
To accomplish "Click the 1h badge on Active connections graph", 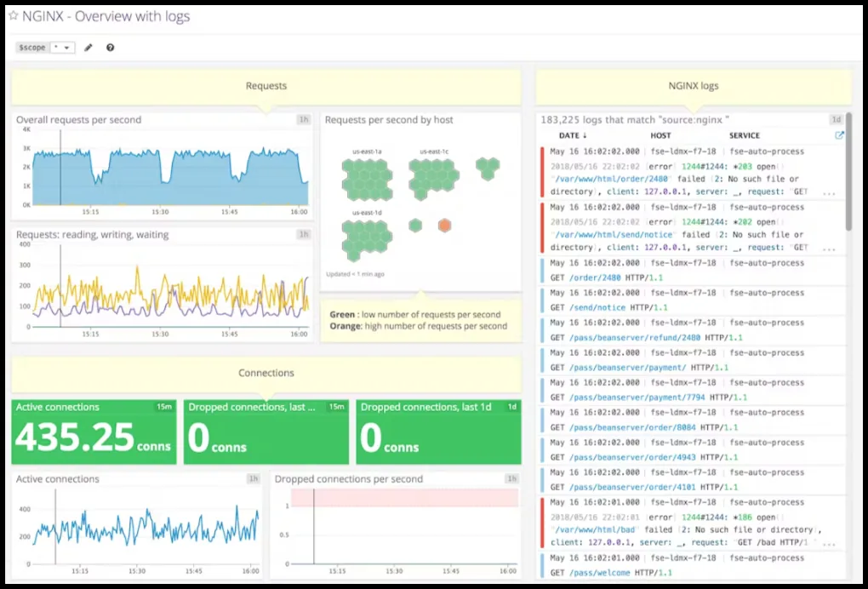I will pyautogui.click(x=254, y=479).
